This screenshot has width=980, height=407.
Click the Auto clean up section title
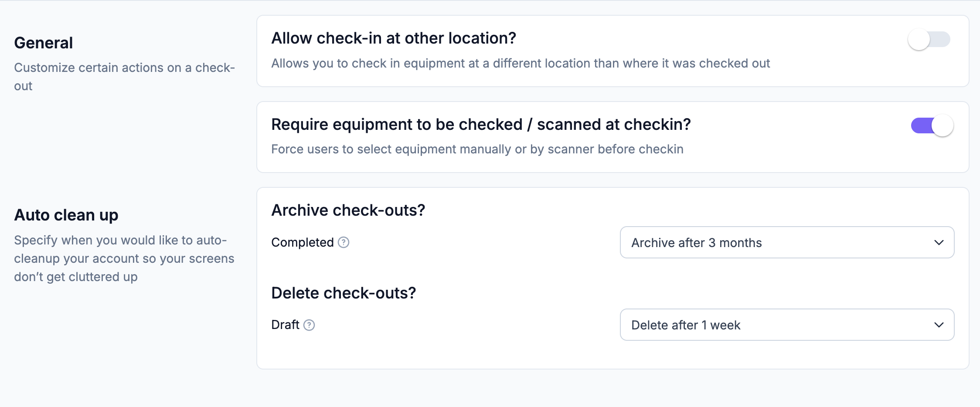click(66, 215)
